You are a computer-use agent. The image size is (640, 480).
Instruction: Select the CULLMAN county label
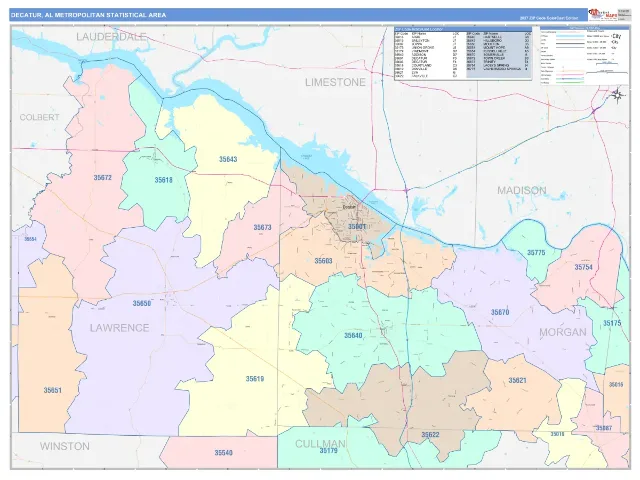(x=320, y=444)
